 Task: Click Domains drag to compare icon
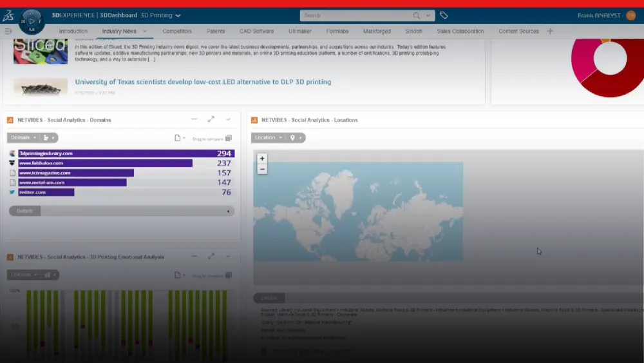click(229, 138)
